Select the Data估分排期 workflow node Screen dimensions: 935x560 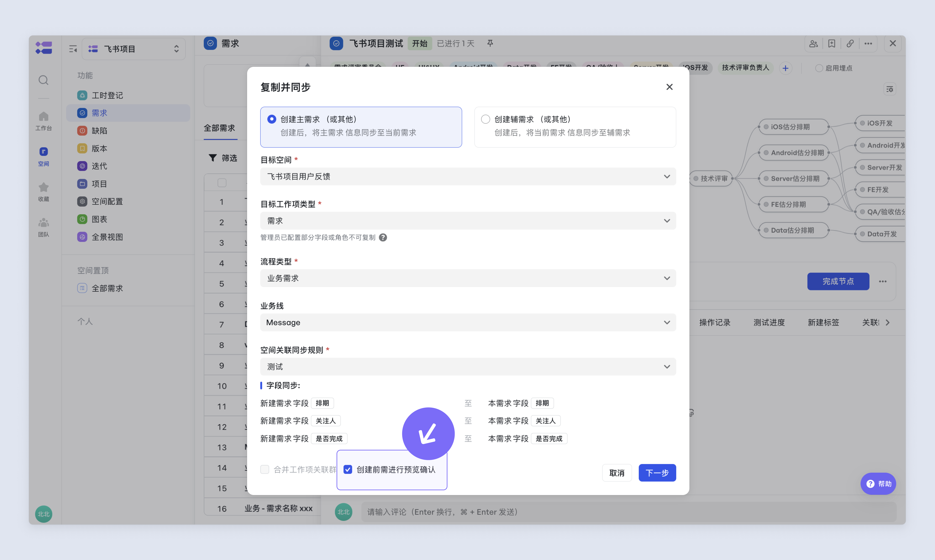point(794,230)
